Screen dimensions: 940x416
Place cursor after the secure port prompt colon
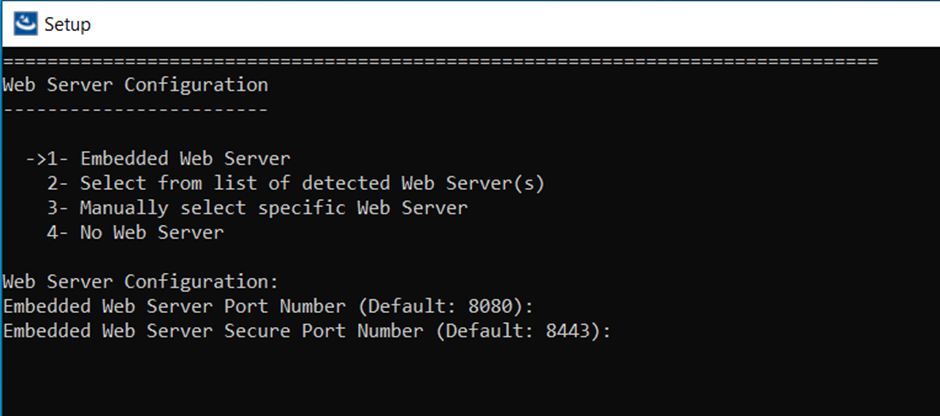[618, 331]
